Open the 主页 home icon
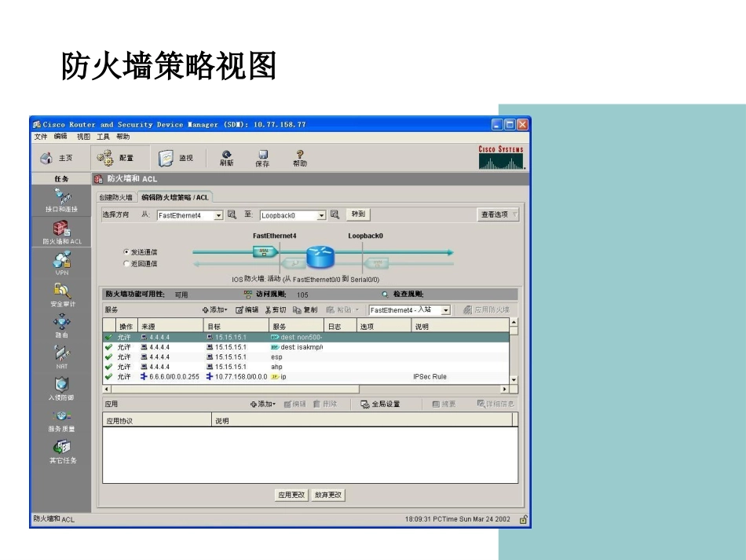The width and height of the screenshot is (746, 560). click(x=46, y=158)
